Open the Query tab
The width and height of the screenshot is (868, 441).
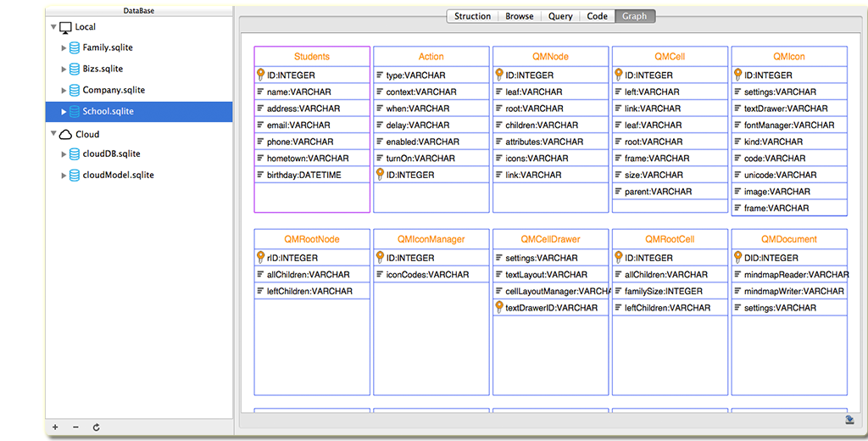click(x=560, y=16)
